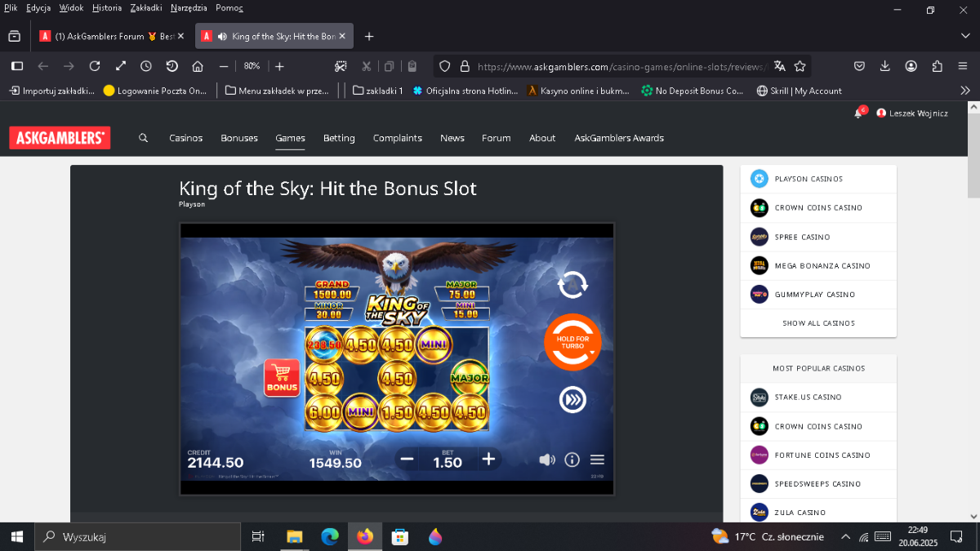Open Speedsweeps Casino link
This screenshot has height=551, width=980.
click(x=818, y=483)
